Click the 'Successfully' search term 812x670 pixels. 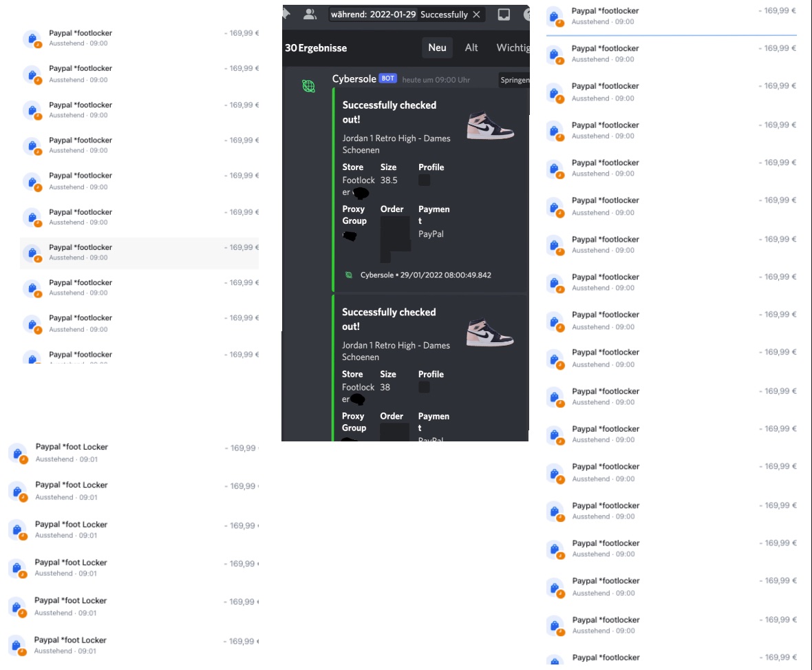444,14
